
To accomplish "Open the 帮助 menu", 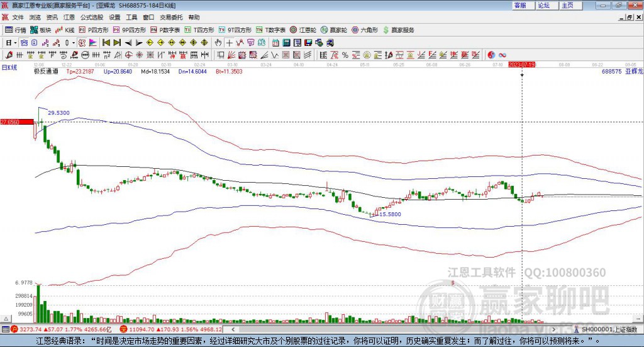I will (194, 17).
